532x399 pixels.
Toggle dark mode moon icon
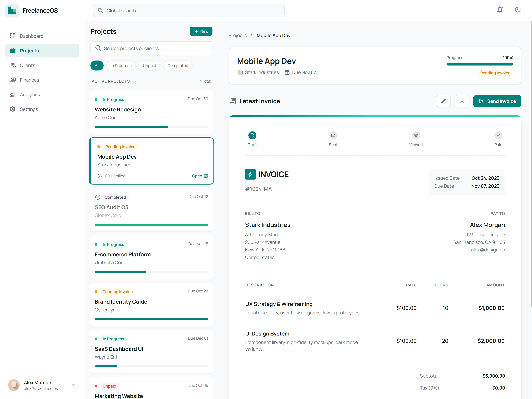pyautogui.click(x=518, y=10)
